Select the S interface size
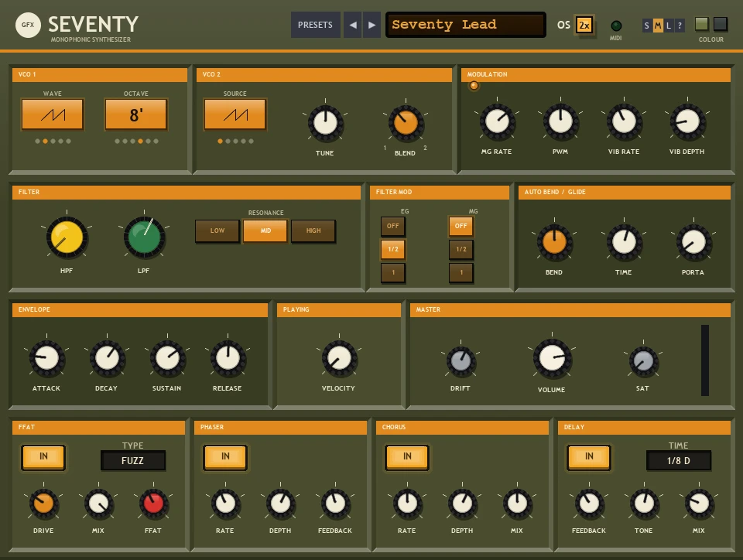This screenshot has height=560, width=743. pos(647,26)
